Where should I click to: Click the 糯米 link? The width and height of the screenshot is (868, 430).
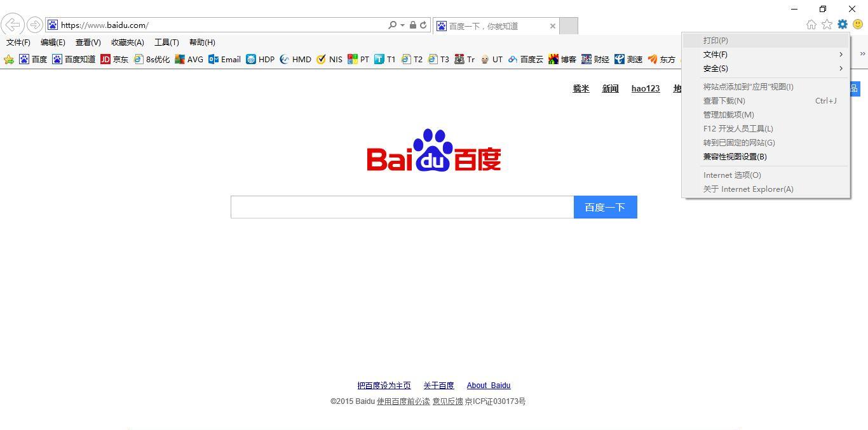point(581,89)
